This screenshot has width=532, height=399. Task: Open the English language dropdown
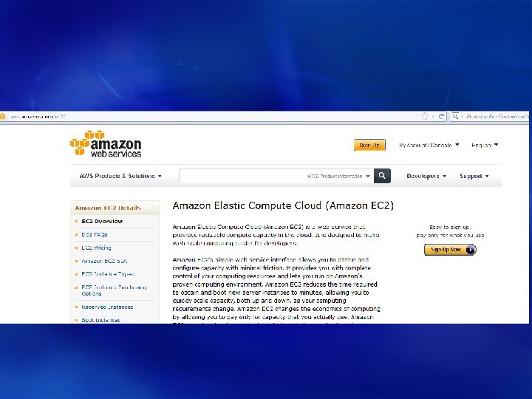(x=485, y=145)
